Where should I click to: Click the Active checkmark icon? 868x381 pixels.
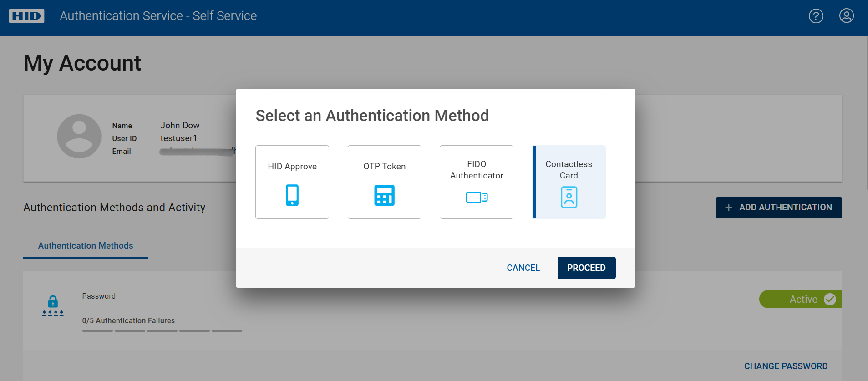[x=830, y=299]
